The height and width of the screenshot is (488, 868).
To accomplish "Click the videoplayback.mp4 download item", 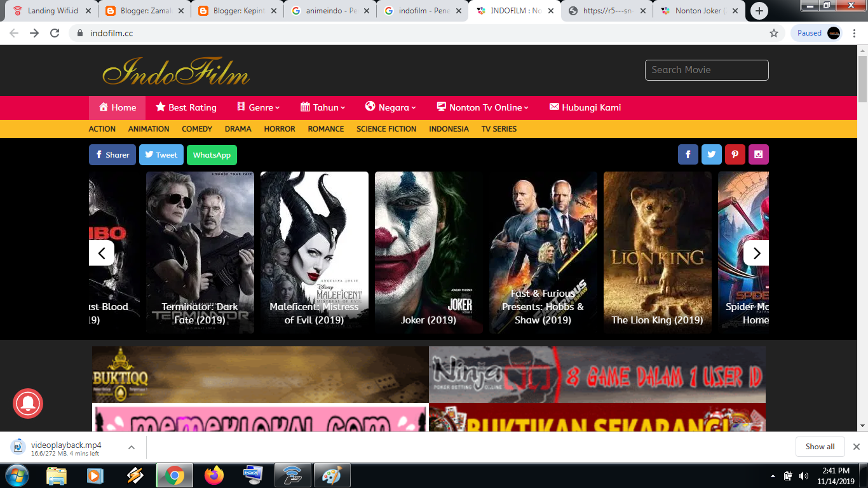I will 66,447.
